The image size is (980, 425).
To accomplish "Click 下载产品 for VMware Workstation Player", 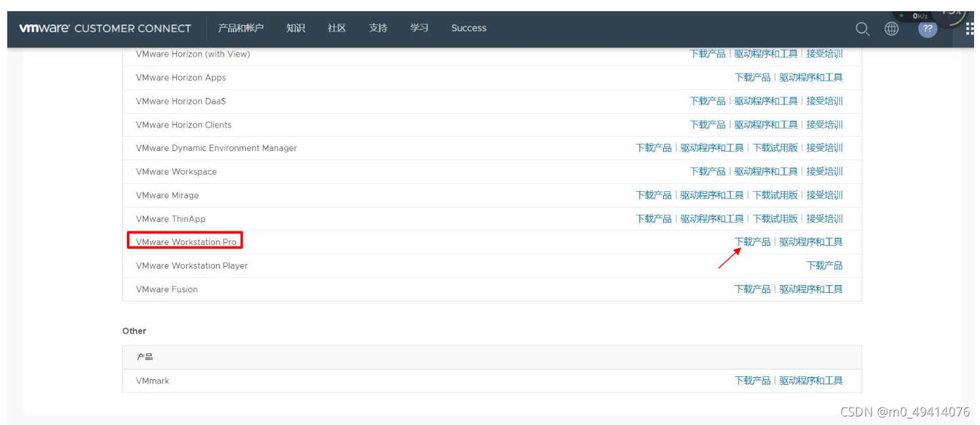I will (x=825, y=265).
